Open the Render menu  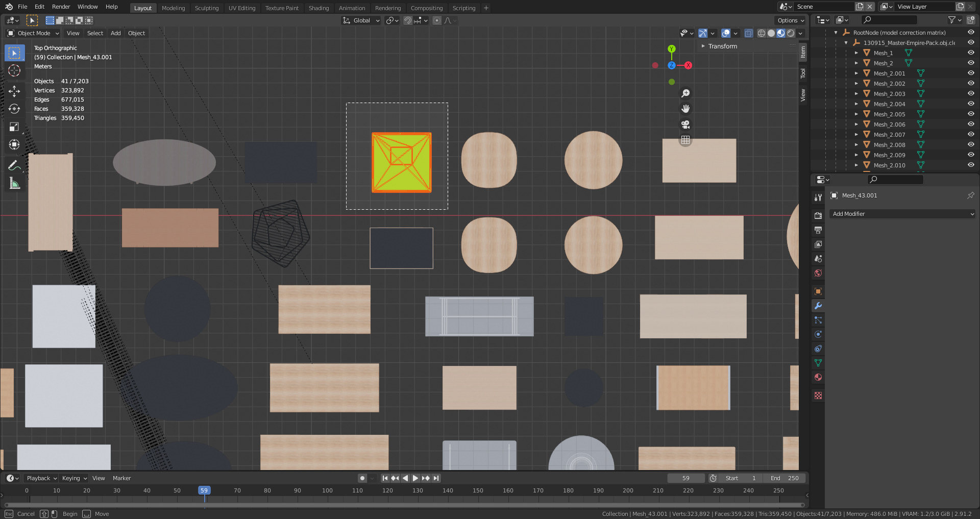point(61,7)
